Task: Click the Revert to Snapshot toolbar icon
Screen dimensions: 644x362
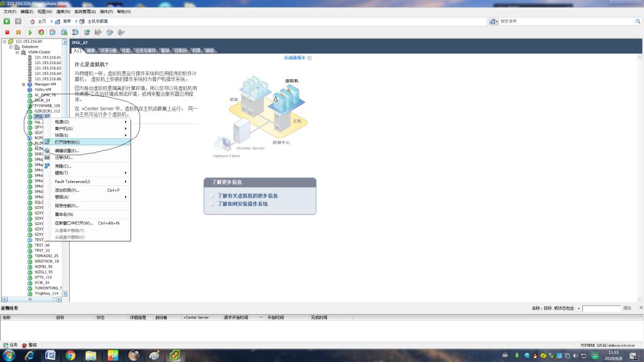Action: (64, 32)
